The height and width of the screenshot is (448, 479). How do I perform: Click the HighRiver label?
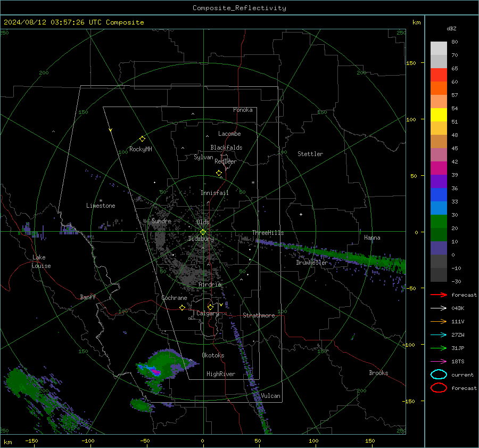tap(221, 374)
